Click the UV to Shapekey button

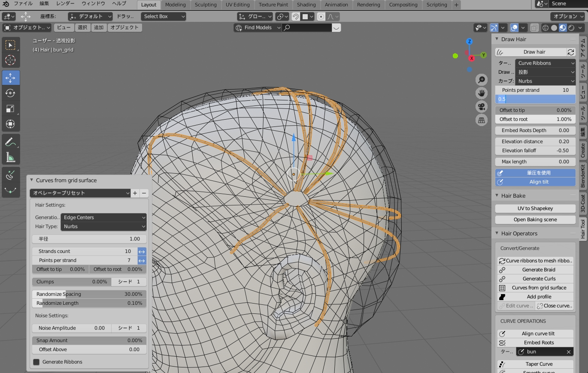tap(535, 208)
